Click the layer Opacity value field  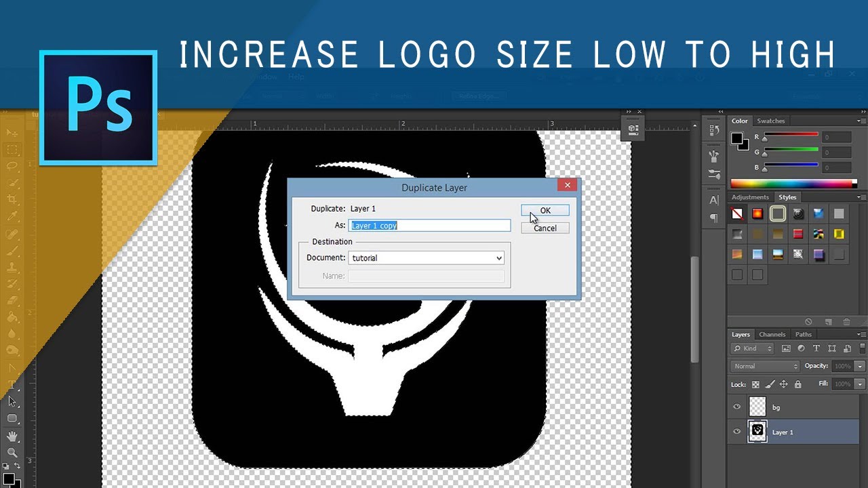pyautogui.click(x=843, y=366)
